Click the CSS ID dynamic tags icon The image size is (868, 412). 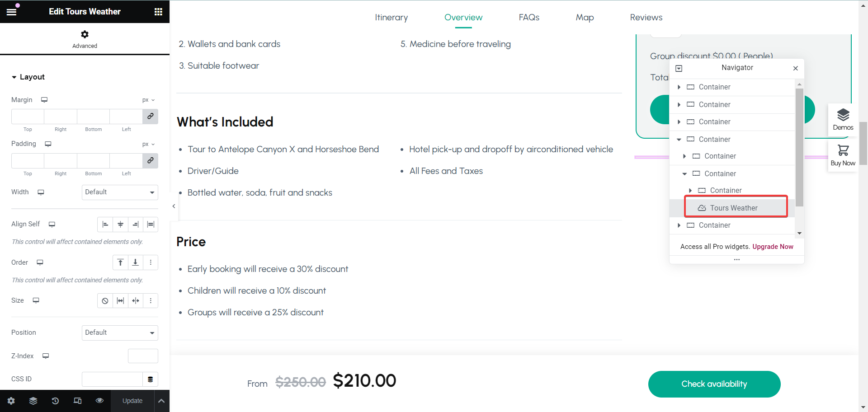(150, 379)
